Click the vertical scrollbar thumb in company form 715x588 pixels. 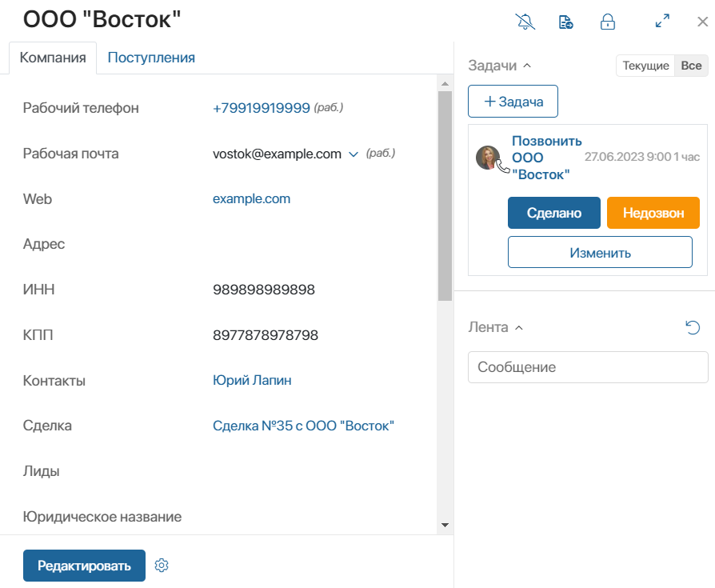[x=445, y=196]
